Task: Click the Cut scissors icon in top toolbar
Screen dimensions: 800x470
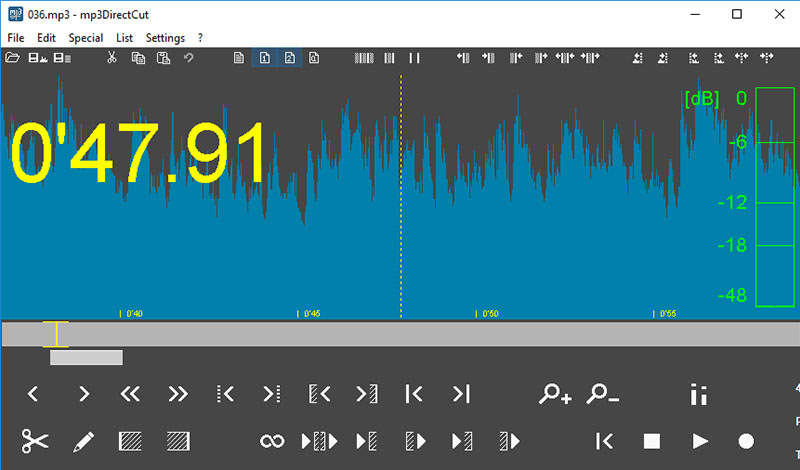Action: [112, 58]
